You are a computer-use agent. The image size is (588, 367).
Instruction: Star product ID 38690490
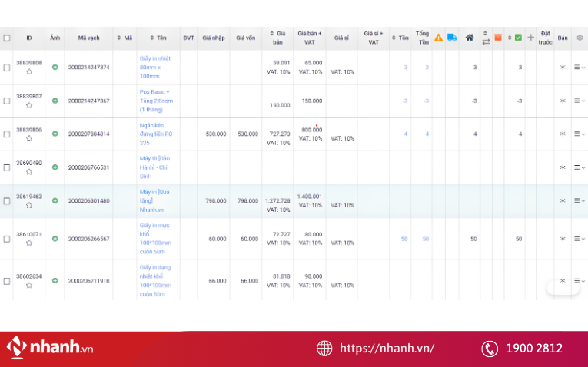[29, 172]
